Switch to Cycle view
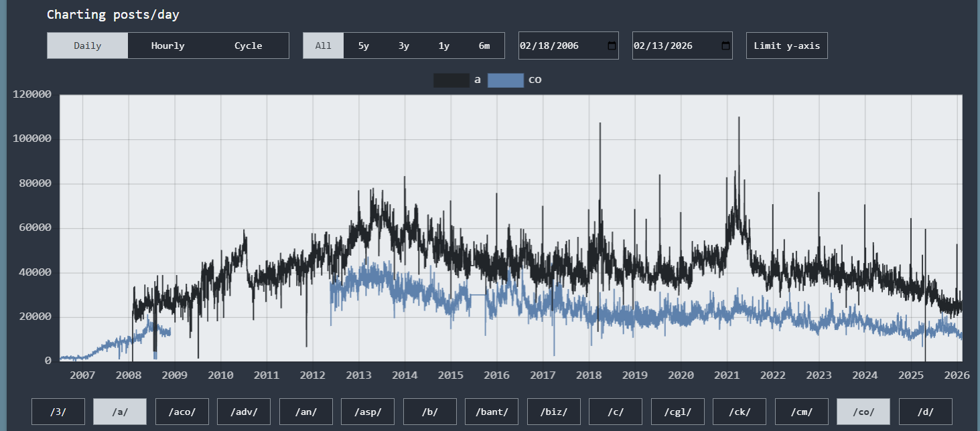This screenshot has width=980, height=431. coord(249,46)
